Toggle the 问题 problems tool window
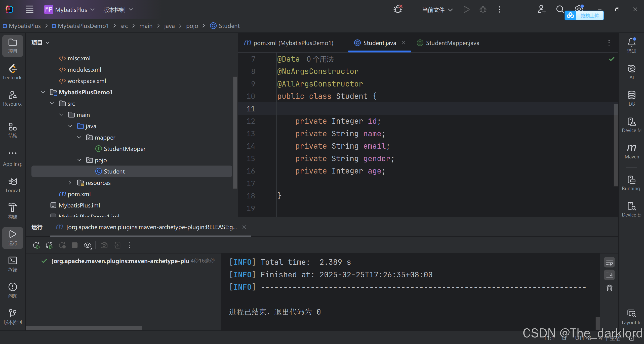Image resolution: width=644 pixels, height=344 pixels. pos(12,290)
